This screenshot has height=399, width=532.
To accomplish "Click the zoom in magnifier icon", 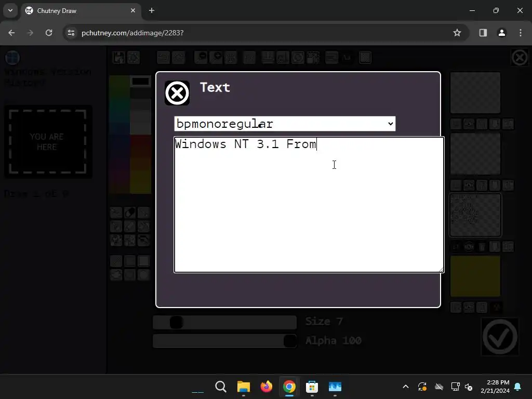I will pos(216,57).
